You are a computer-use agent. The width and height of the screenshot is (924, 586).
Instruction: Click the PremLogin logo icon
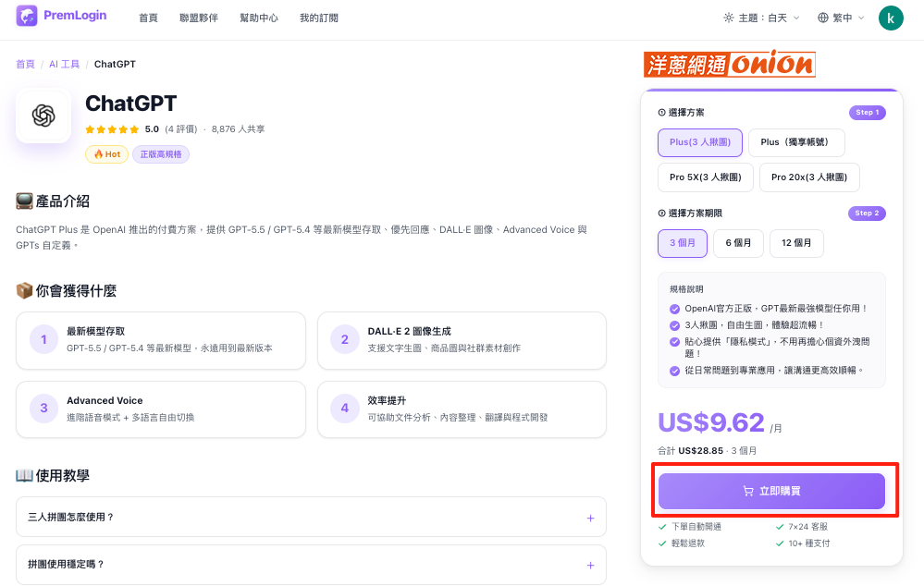coord(27,16)
